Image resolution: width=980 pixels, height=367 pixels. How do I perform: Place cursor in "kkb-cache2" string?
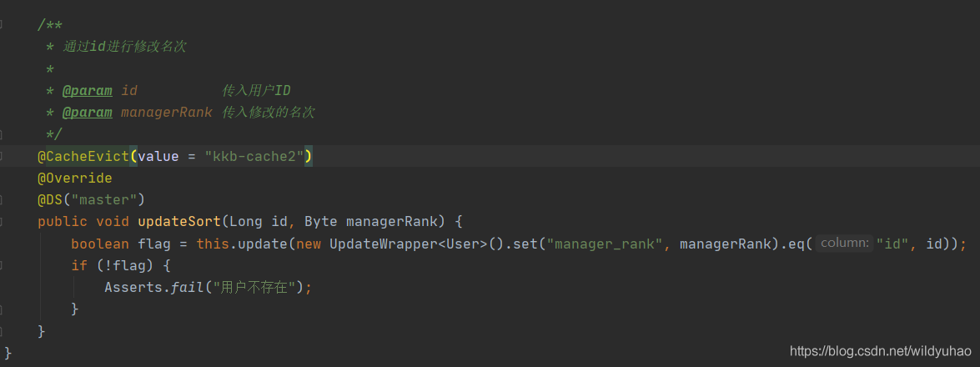click(x=254, y=156)
